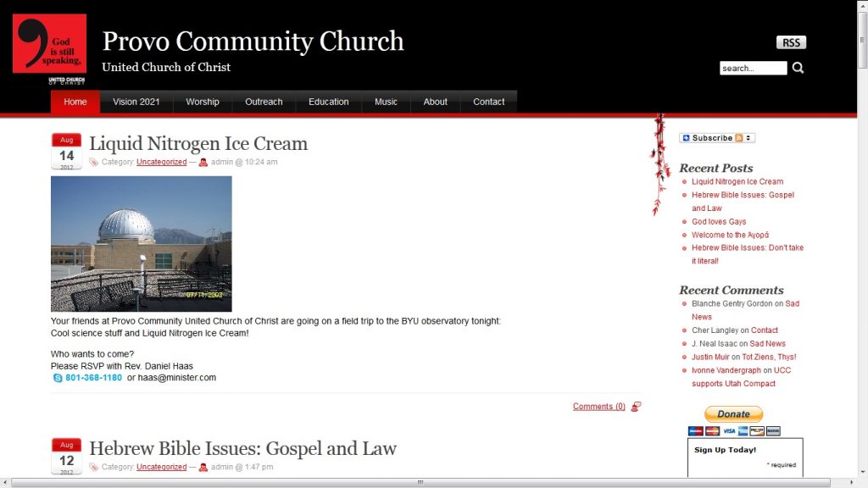The image size is (868, 488).
Task: Click the credit card logos under Donate
Action: [x=734, y=431]
